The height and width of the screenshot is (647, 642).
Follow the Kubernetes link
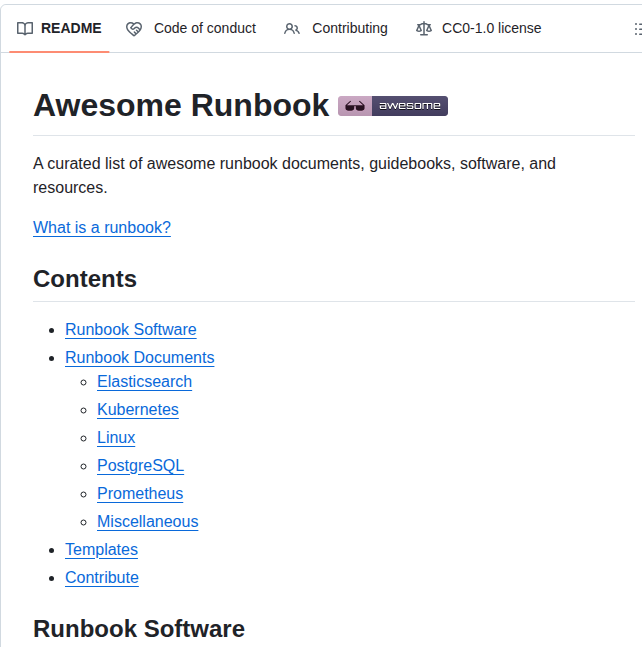(138, 410)
